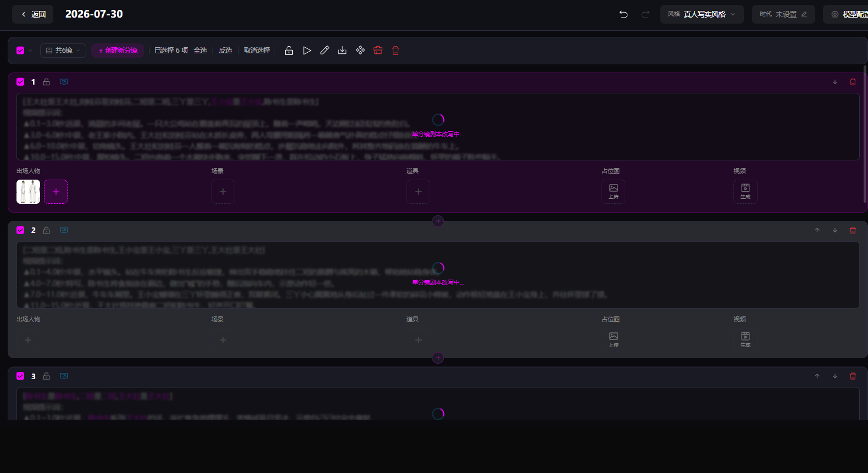The height and width of the screenshot is (473, 868).
Task: Click the pencil edit icon in the toolbar
Action: point(325,51)
